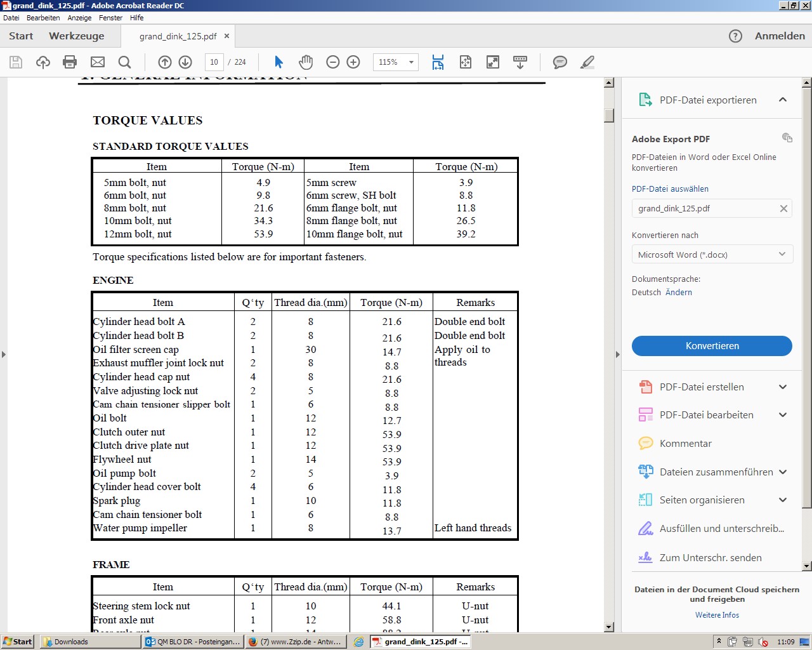812x650 pixels.
Task: Select grand_dink_125.pdf document tab
Action: (x=178, y=36)
